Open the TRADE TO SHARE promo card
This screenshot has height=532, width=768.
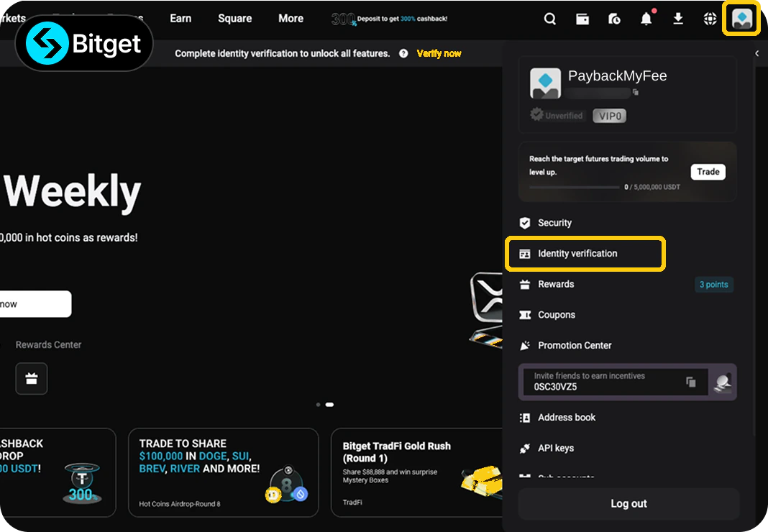pos(224,473)
